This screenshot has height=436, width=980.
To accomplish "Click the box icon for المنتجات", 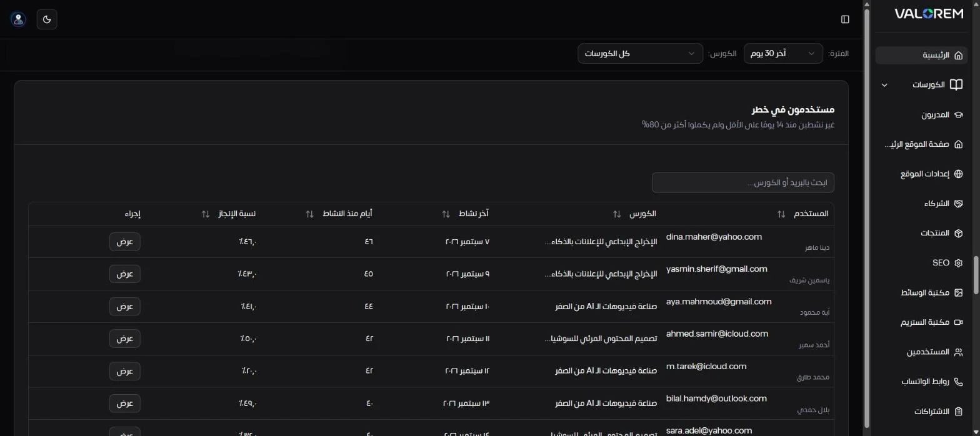I will (959, 233).
